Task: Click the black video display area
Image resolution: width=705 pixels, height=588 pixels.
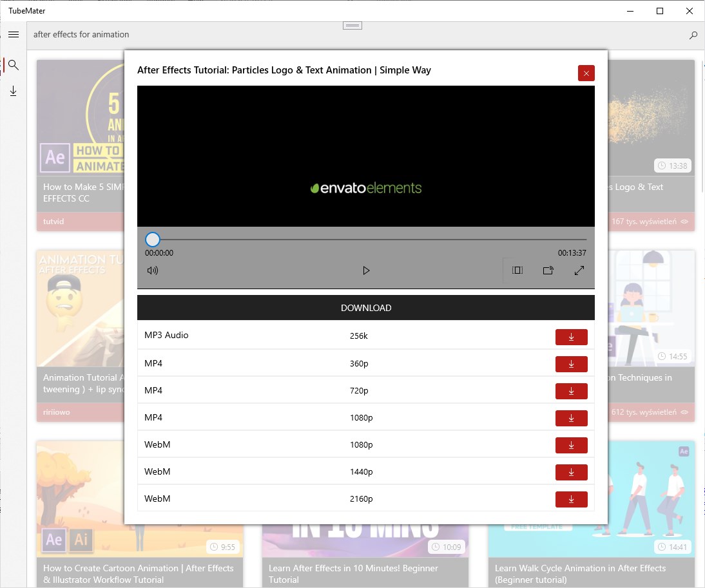Action: 366,156
